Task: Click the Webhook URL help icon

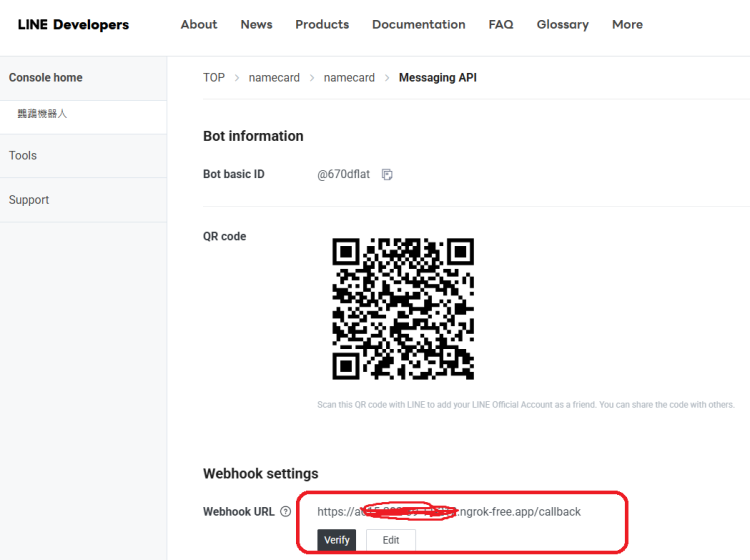Action: pos(286,512)
